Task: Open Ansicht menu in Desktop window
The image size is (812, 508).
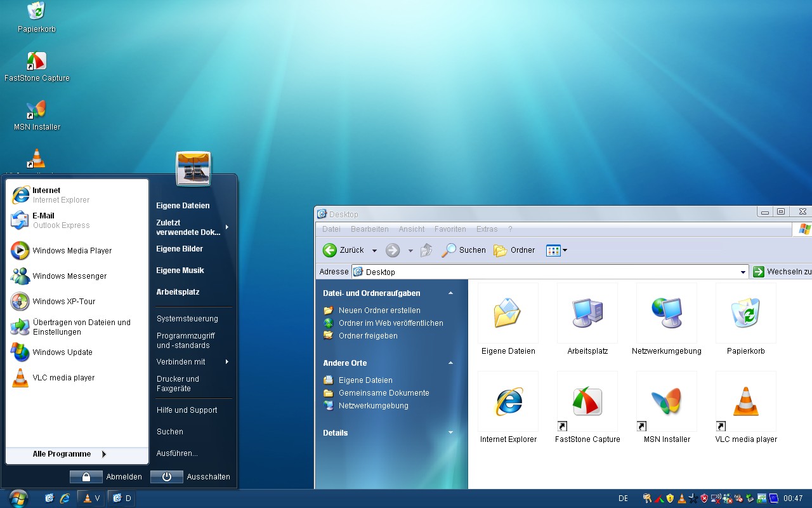Action: 412,229
